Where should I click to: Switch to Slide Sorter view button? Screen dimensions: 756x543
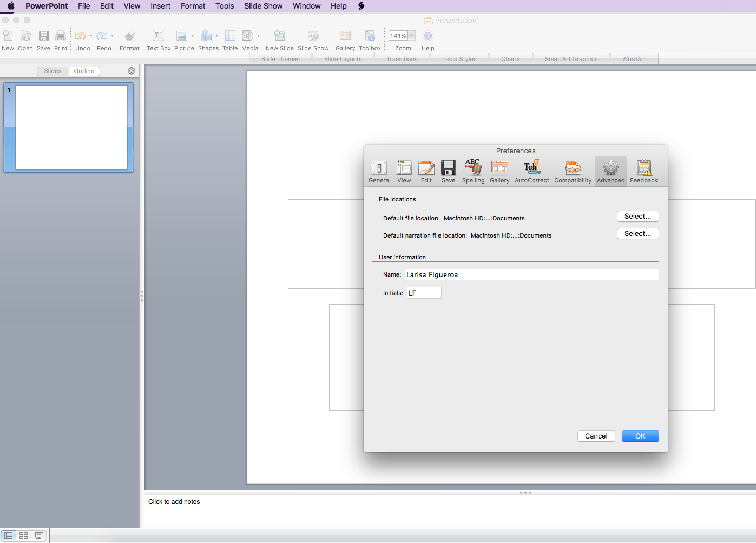click(x=23, y=535)
